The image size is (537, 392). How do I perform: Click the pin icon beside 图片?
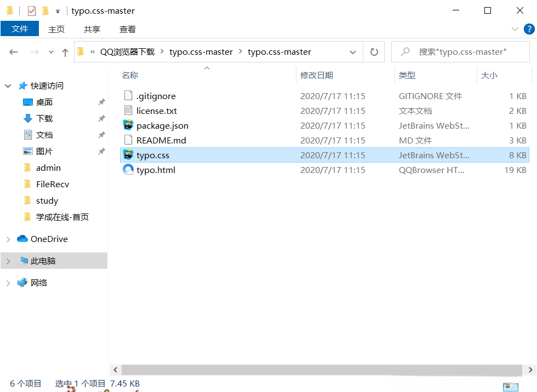coord(102,151)
